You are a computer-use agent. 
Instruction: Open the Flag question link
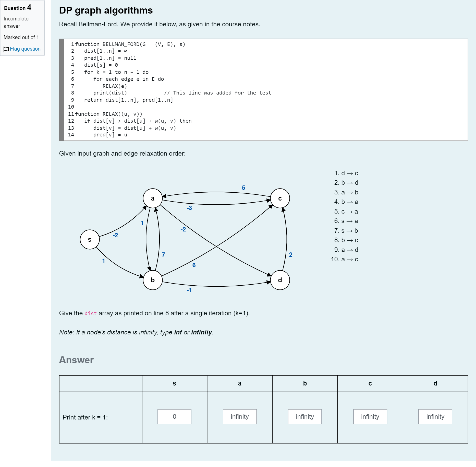pyautogui.click(x=25, y=49)
